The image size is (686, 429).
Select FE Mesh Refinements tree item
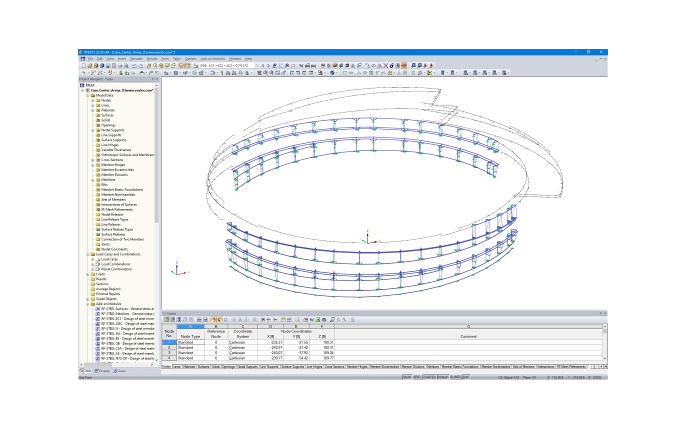(x=116, y=209)
